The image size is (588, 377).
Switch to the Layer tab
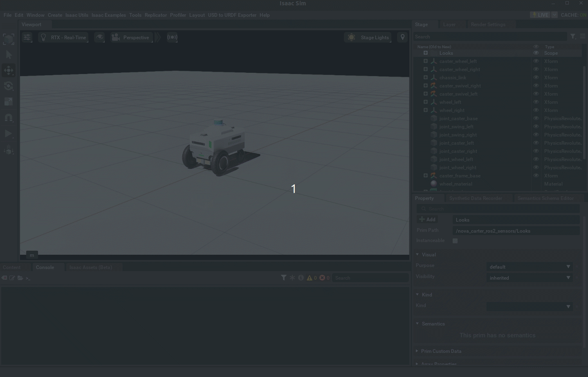point(449,24)
